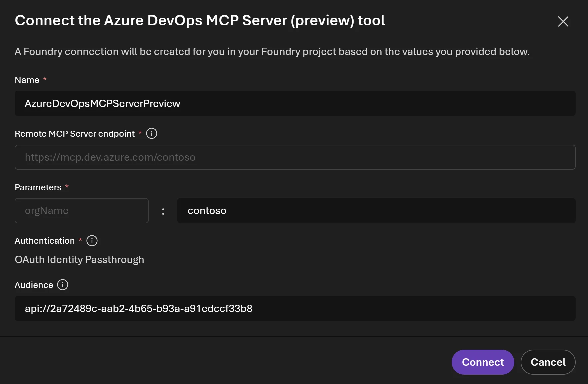
Task: Click the OAuth Identity Passthrough text
Action: click(79, 260)
